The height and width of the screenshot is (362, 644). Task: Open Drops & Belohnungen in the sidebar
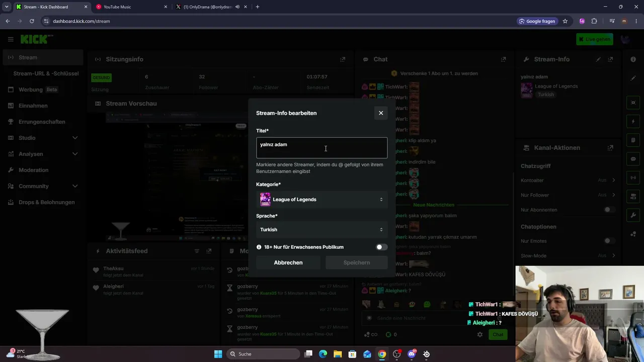tap(42, 202)
